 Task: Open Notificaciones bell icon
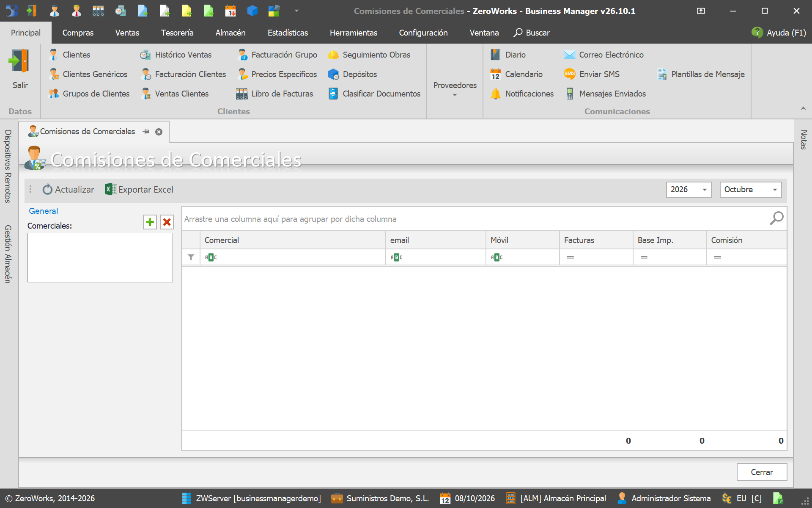(x=496, y=94)
